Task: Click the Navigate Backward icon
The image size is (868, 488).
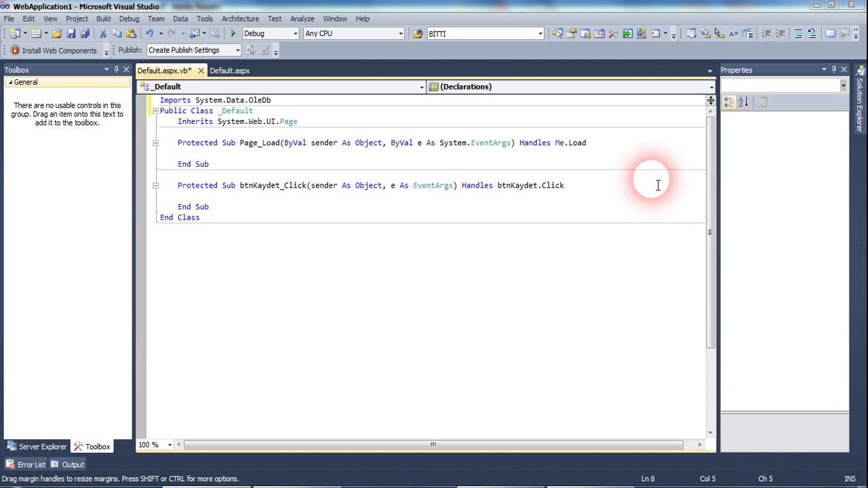Action: [195, 33]
